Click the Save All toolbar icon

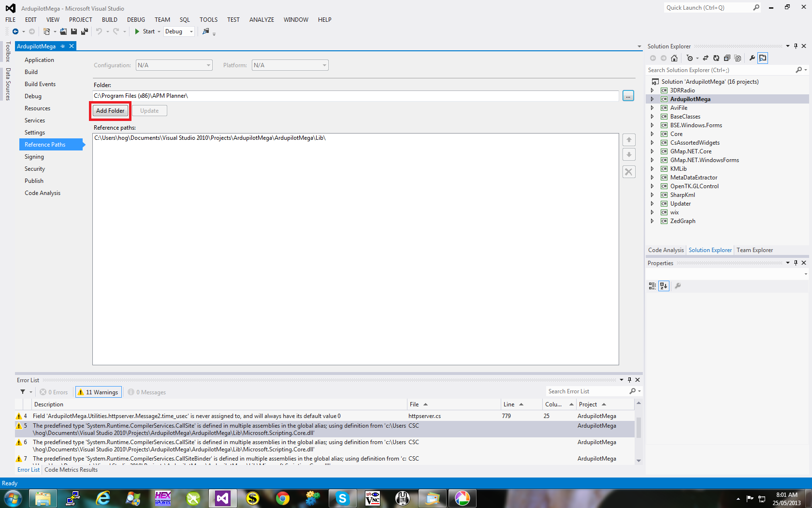click(x=85, y=31)
